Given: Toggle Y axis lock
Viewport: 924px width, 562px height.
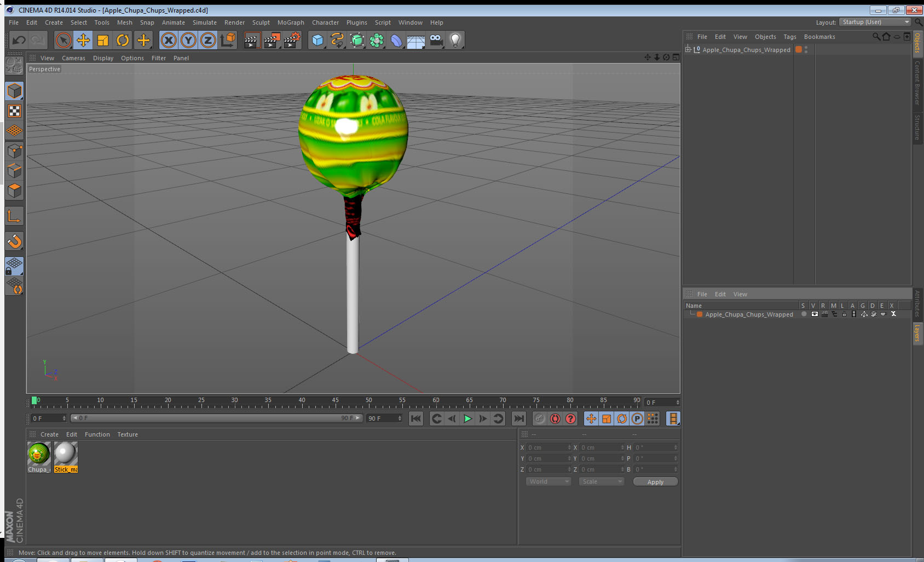Looking at the screenshot, I should 188,40.
